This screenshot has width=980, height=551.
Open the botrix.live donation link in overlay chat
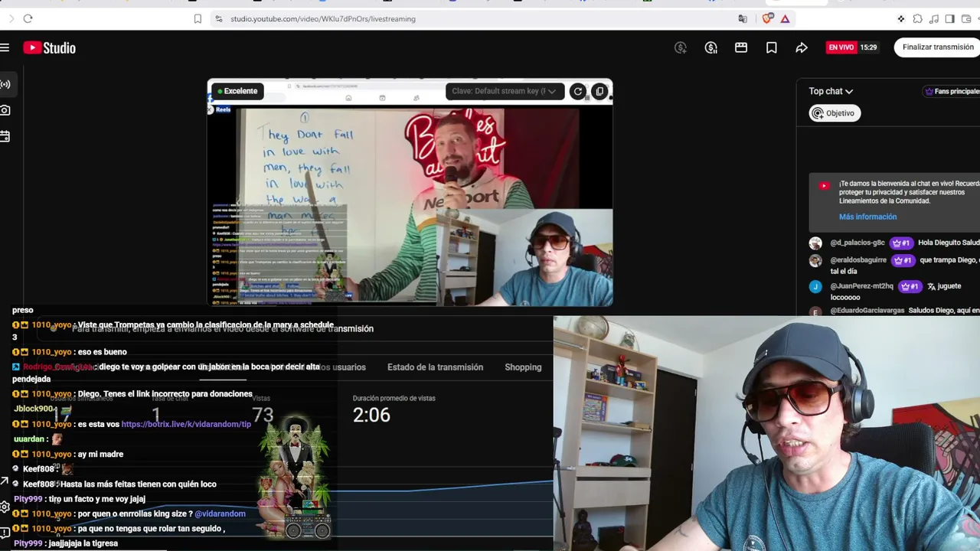(x=186, y=424)
